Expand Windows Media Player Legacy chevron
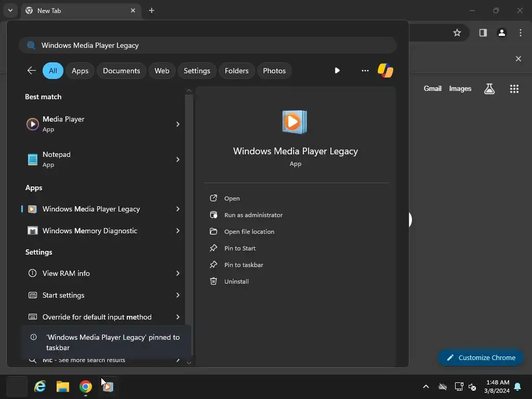Image resolution: width=532 pixels, height=399 pixels. click(178, 209)
